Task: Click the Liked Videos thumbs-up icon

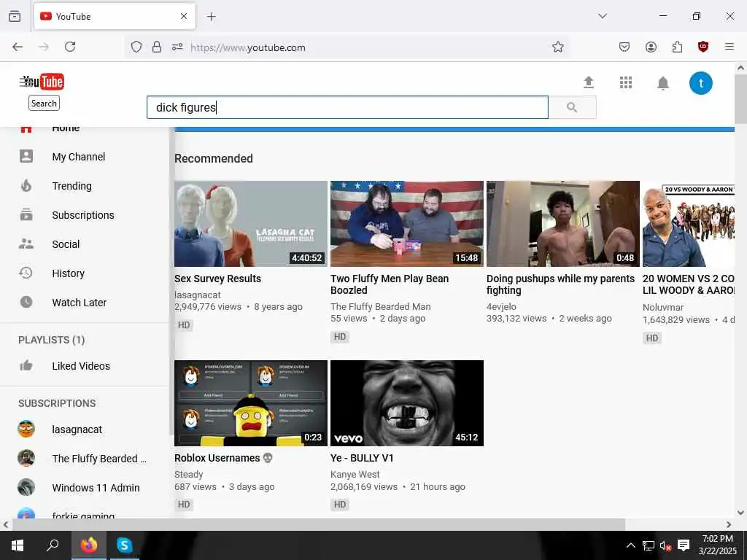Action: coord(26,365)
